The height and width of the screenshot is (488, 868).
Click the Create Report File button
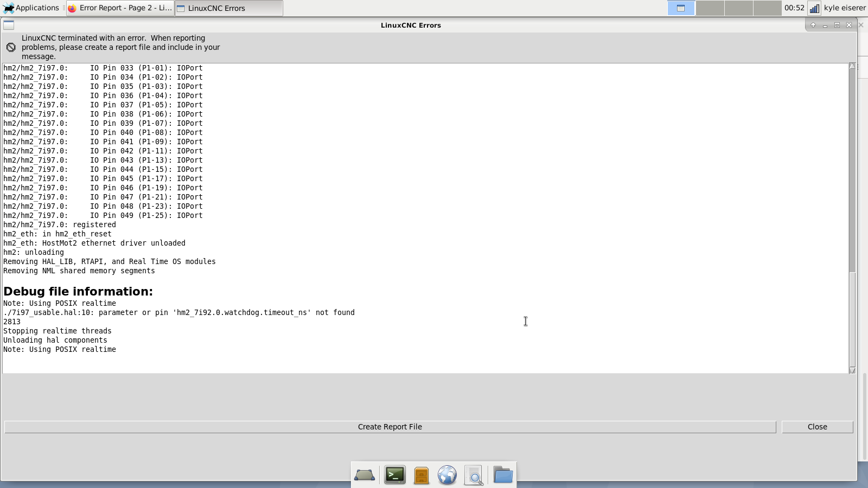[390, 427]
